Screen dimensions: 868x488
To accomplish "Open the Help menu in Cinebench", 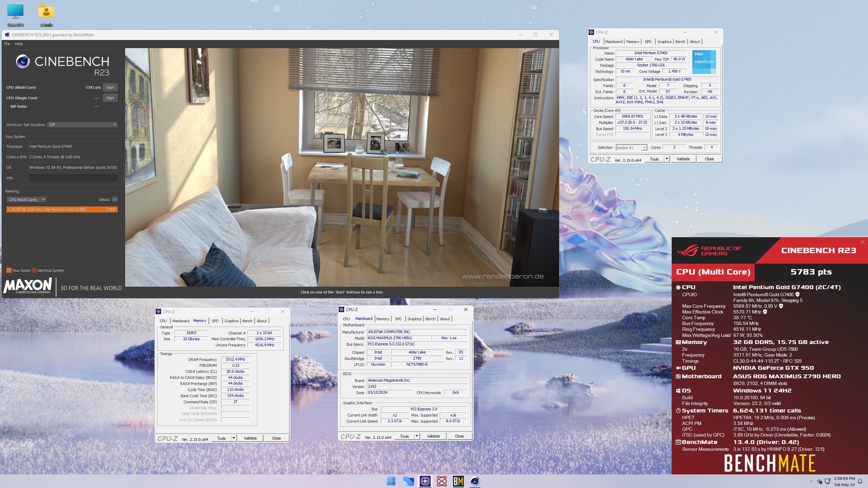I will pos(19,44).
